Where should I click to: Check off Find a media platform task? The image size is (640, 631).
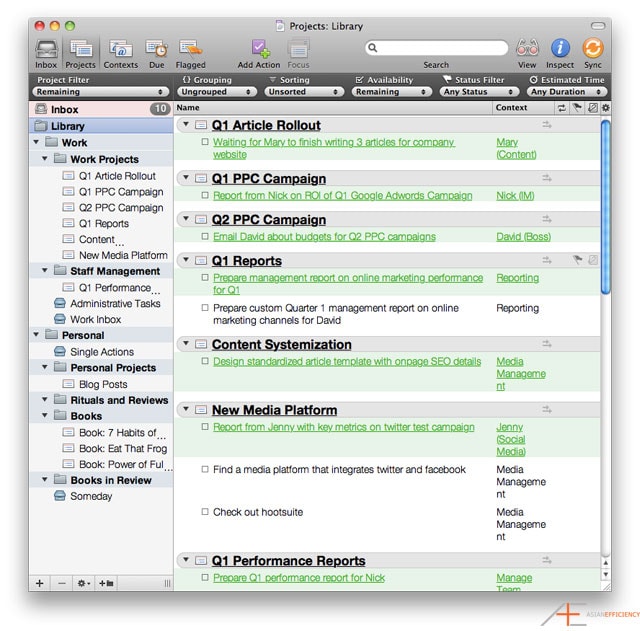205,469
